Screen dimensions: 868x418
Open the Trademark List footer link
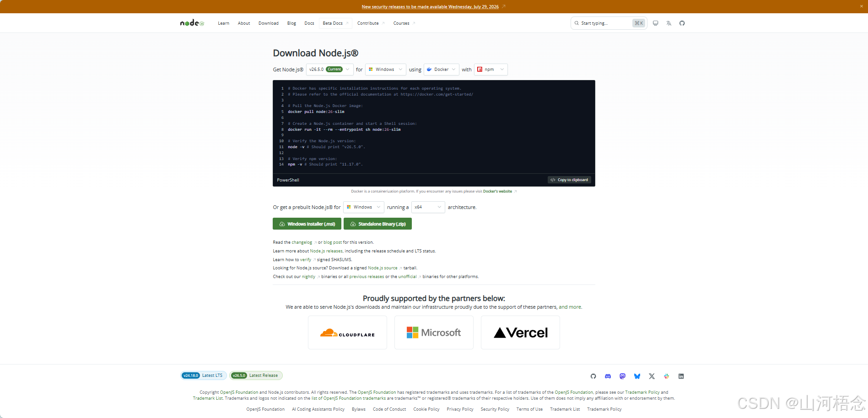(565, 409)
